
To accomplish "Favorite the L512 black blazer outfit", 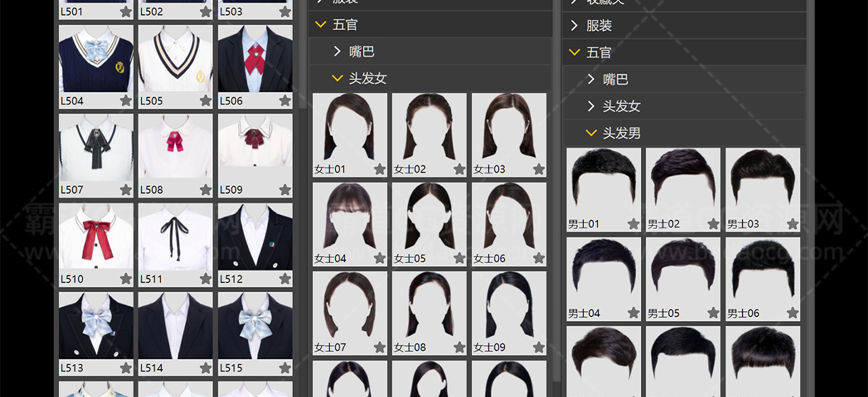I will point(285,278).
